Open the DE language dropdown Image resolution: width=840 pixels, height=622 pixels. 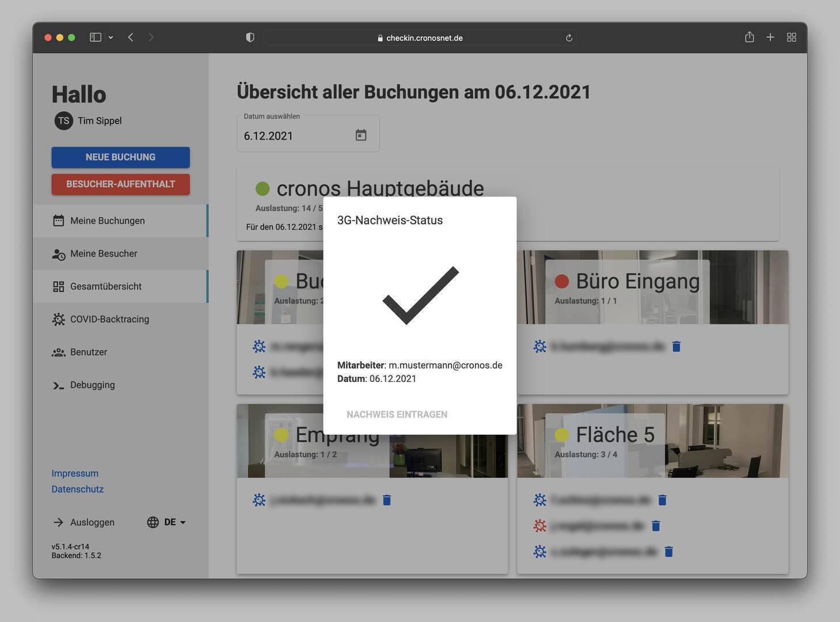click(x=167, y=522)
